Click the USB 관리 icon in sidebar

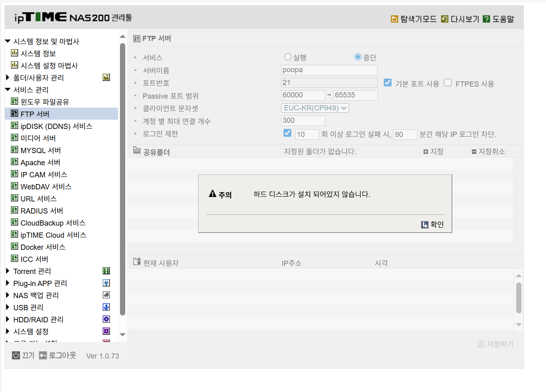point(106,307)
